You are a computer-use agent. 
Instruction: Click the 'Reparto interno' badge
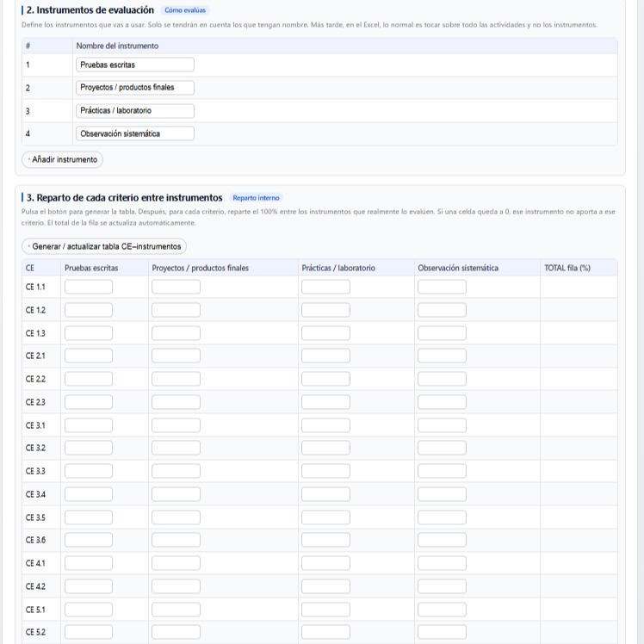click(x=256, y=198)
